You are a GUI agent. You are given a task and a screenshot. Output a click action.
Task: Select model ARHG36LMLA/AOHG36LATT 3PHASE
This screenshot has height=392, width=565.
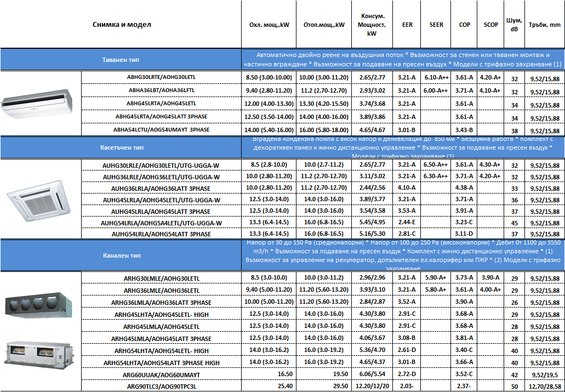pyautogui.click(x=162, y=302)
